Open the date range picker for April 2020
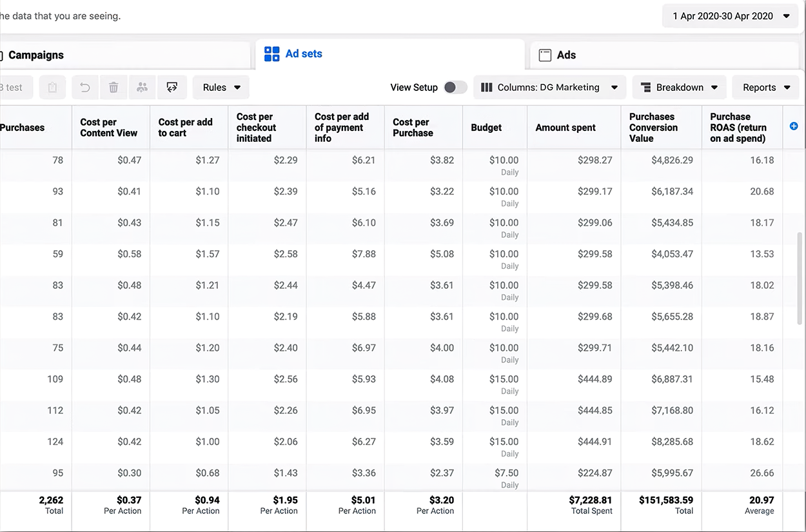This screenshot has height=532, width=806. (731, 16)
